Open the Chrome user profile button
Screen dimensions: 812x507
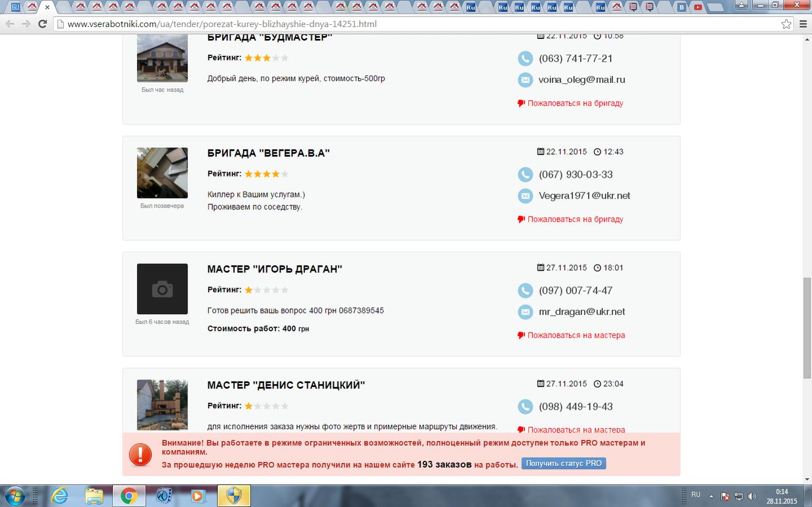[x=741, y=5]
